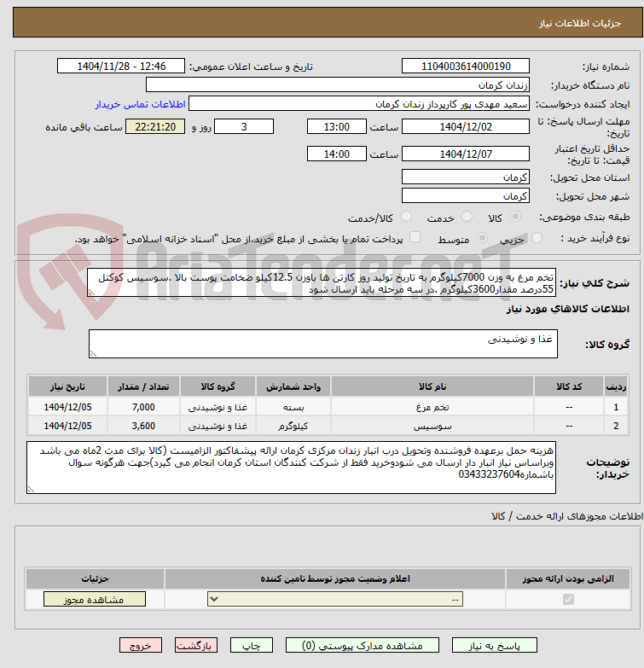This screenshot has width=644, height=668.
Task: Click the پاسخ به نیاز button
Action: point(495,646)
